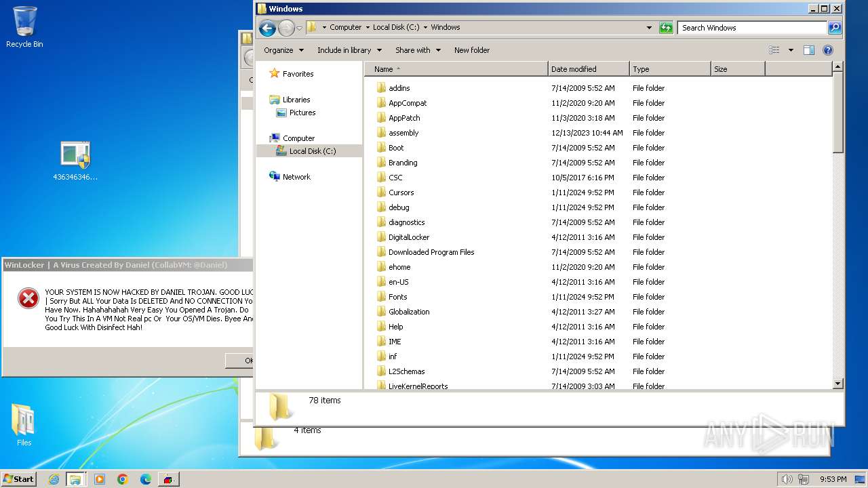Click scrollbar down arrow in file list
Viewport: 868px width, 488px height.
(x=837, y=384)
